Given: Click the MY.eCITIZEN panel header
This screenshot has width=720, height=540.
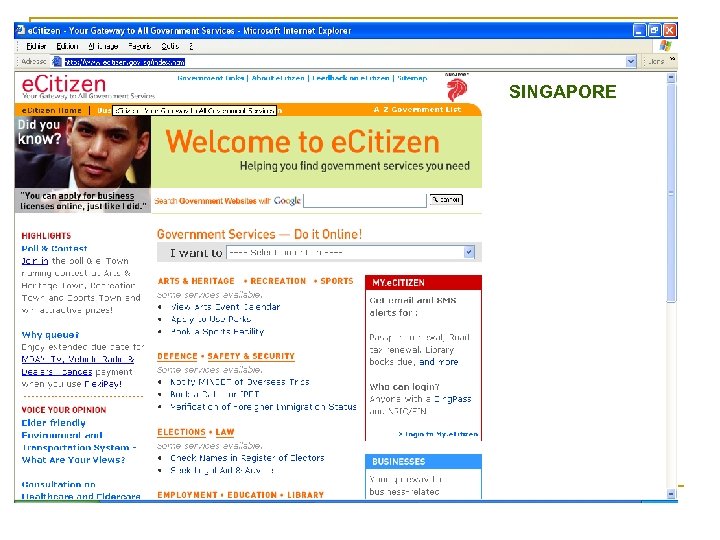Looking at the screenshot, I should pos(423,282).
